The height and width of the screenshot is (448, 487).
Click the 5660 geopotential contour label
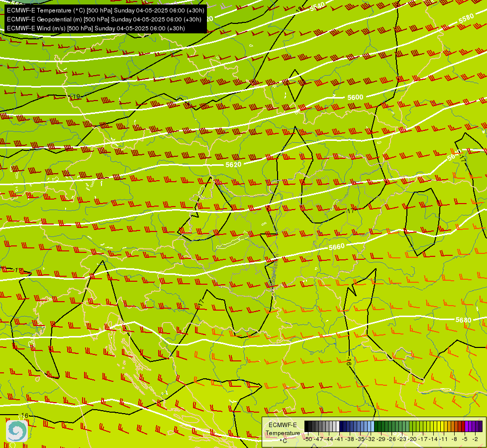tap(337, 247)
